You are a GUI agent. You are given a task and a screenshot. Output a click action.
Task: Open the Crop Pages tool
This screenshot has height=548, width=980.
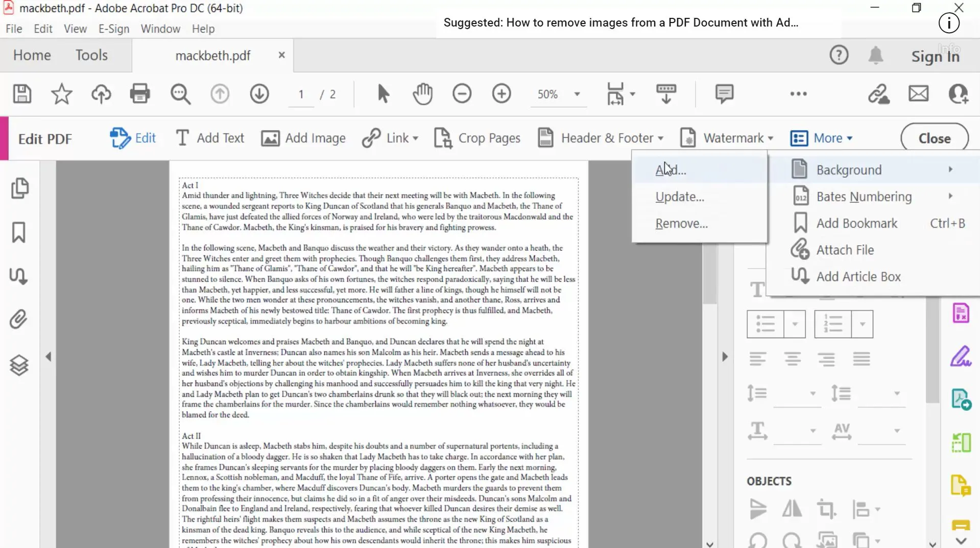coord(476,138)
